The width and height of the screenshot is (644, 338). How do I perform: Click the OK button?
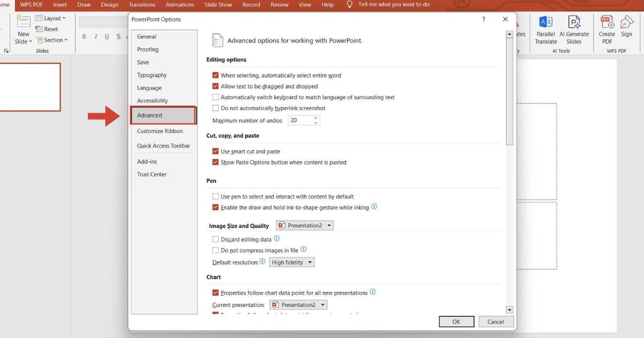[456, 322]
